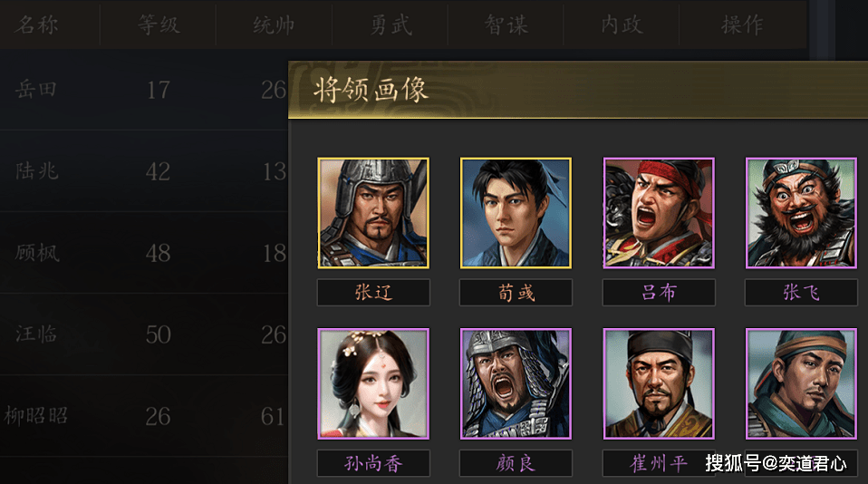Viewport: 868px width, 484px height.
Task: Pick the 吕布 shouting portrait
Action: [659, 213]
